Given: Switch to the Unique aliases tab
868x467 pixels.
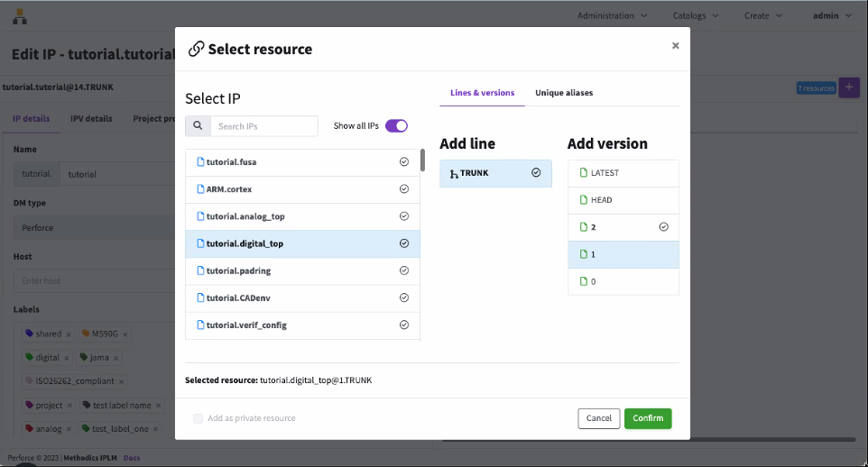Looking at the screenshot, I should 564,93.
